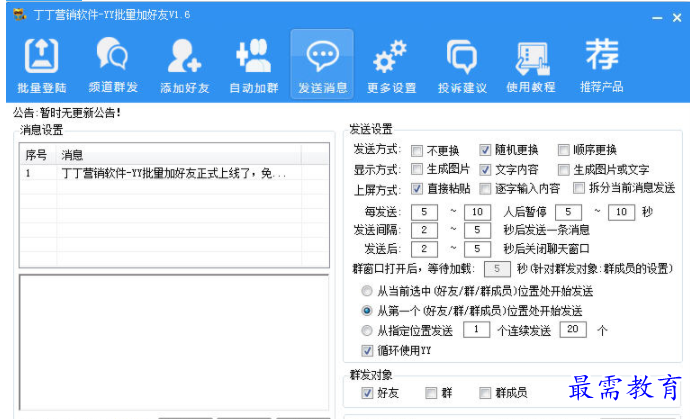Enable 拆分当前消息发送 checkbox
The image size is (690, 419).
579,188
